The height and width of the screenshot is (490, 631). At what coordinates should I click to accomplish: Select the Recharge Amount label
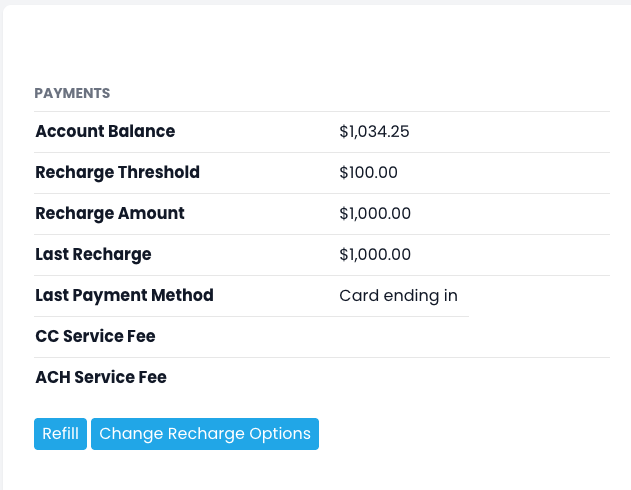110,213
